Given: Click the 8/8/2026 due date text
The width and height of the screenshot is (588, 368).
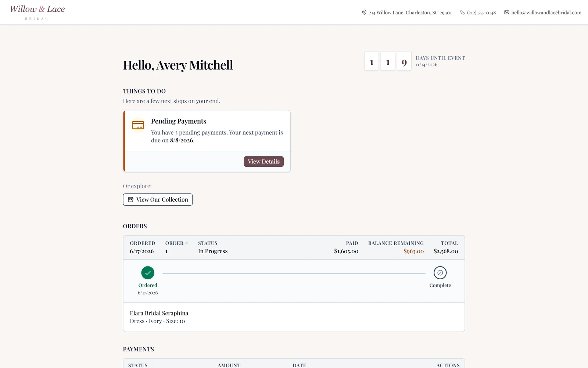Looking at the screenshot, I should click(182, 140).
